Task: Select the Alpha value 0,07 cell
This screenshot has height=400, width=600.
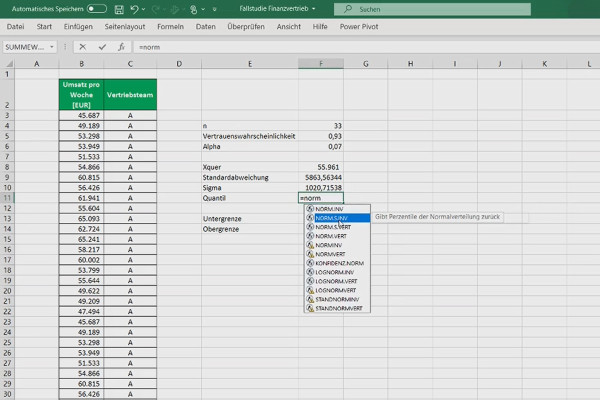Action: coord(321,146)
